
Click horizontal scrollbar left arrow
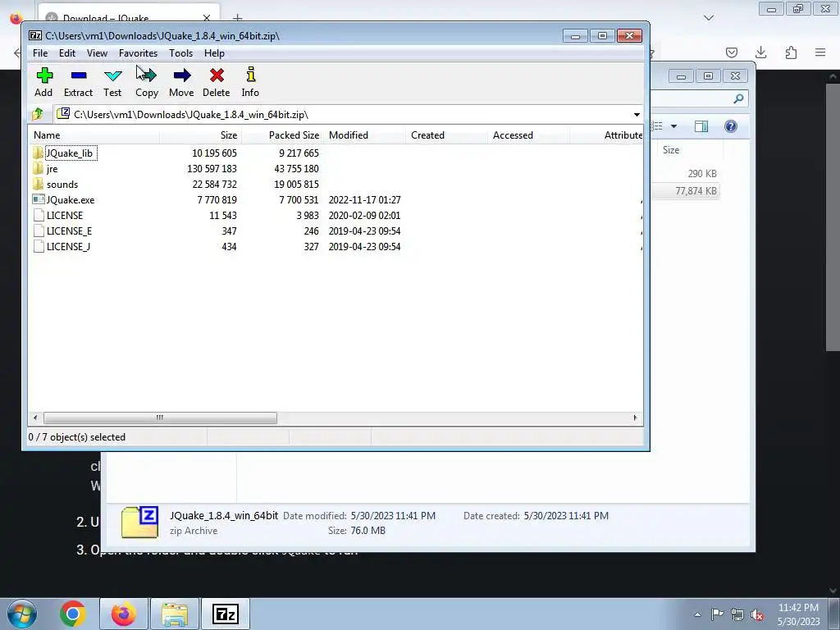pos(35,418)
